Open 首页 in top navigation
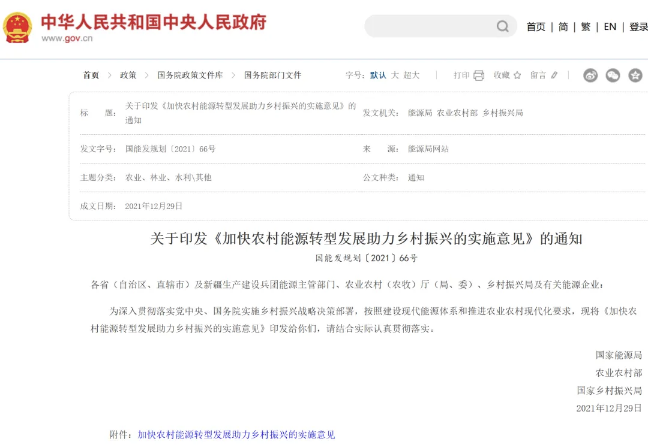Viewport: 648px width, 448px height. pyautogui.click(x=536, y=27)
